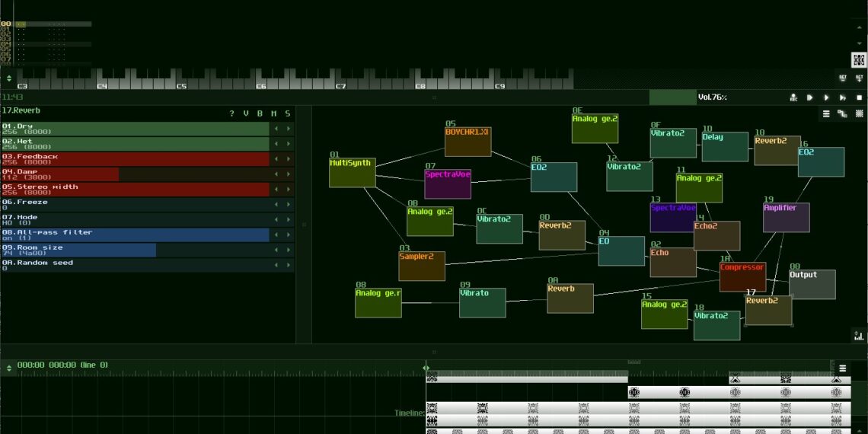Click the Octave minus button
The image size is (868, 434).
point(843,78)
